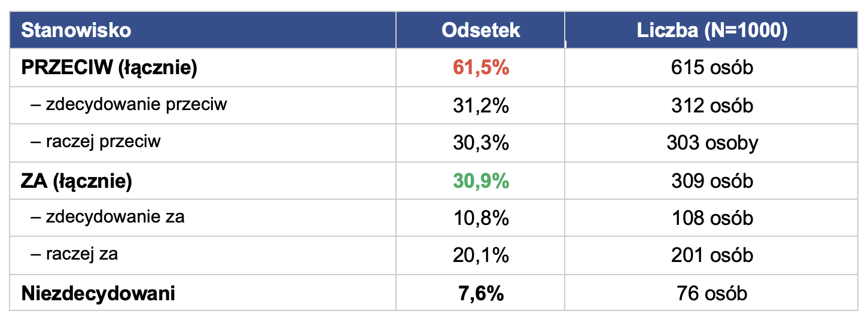Image resolution: width=868 pixels, height=317 pixels.
Task: Select the 615 osób cell
Action: (x=712, y=68)
